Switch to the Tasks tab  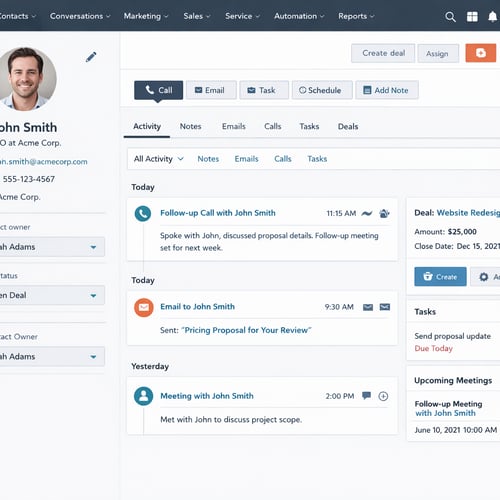tap(309, 127)
